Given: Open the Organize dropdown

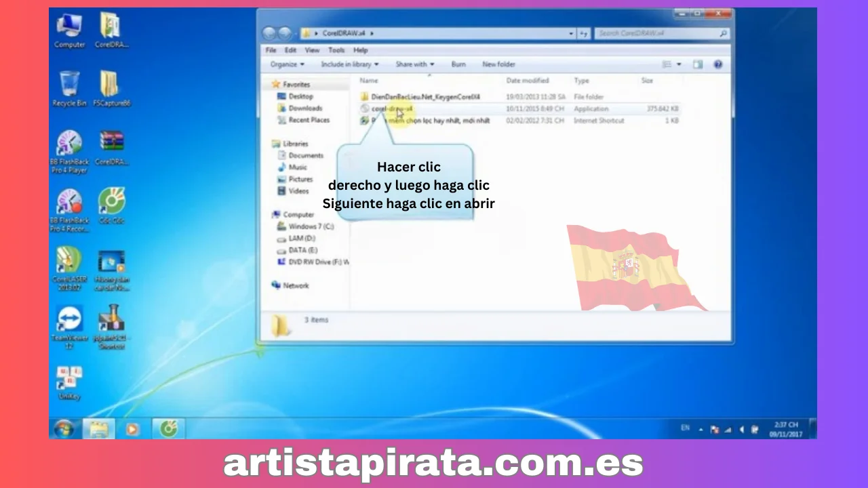Looking at the screenshot, I should point(287,64).
